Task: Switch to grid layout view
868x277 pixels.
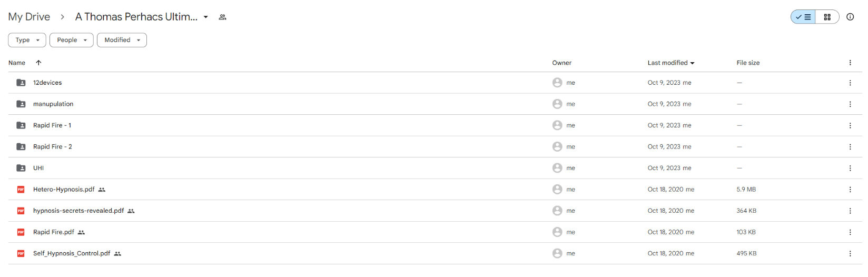Action: click(x=827, y=17)
